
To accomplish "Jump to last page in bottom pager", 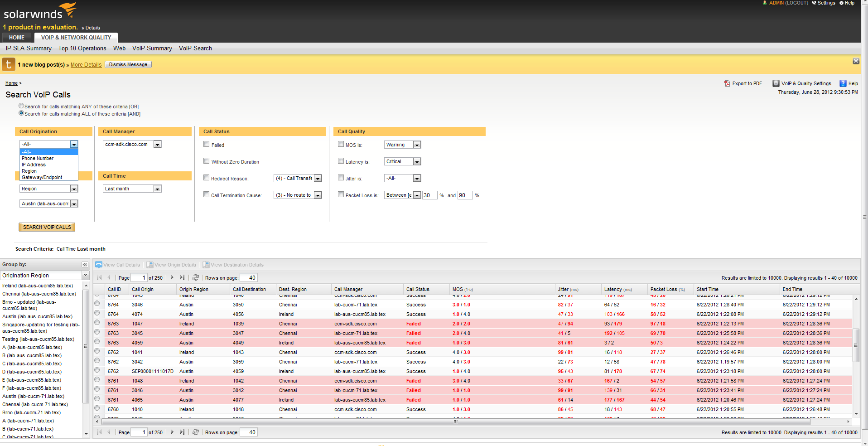I will 182,432.
